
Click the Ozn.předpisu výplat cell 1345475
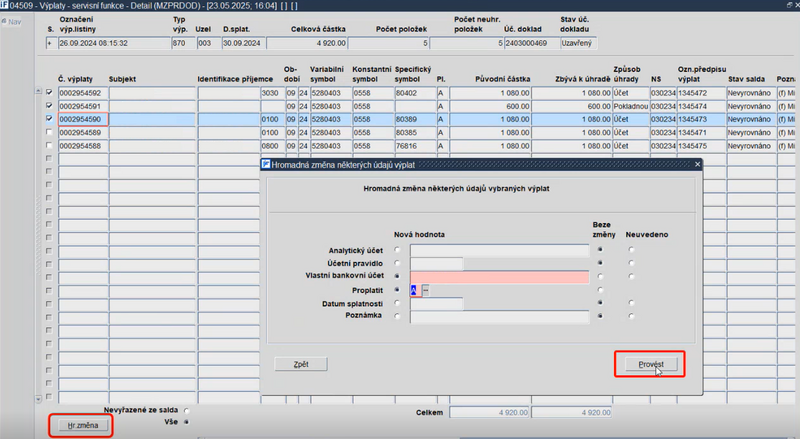coord(702,145)
